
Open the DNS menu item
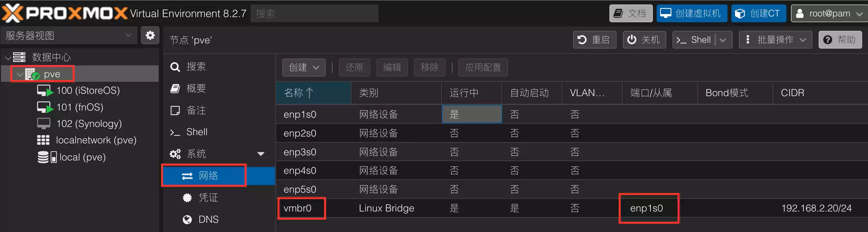pyautogui.click(x=208, y=219)
